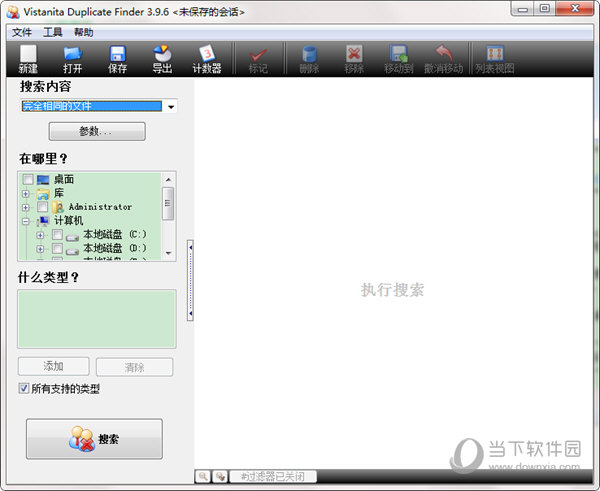Click the 撤消移动 (Undo move) icon
Image resolution: width=600 pixels, height=491 pixels.
pyautogui.click(x=443, y=54)
